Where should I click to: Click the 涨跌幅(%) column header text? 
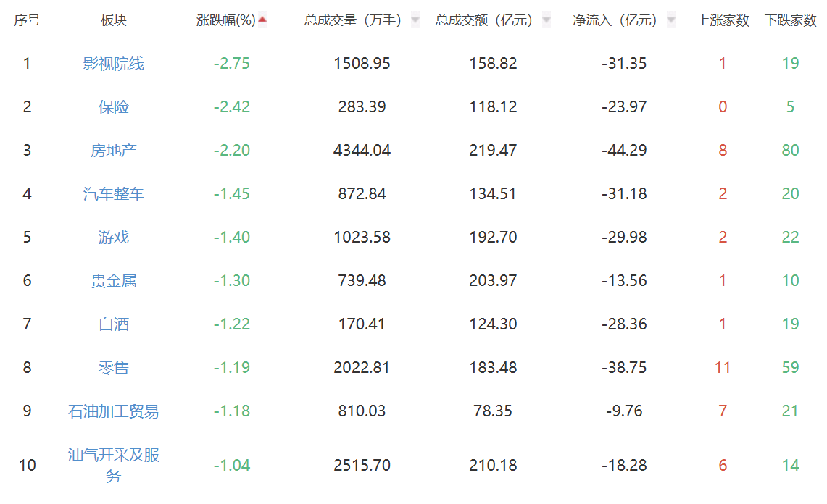pyautogui.click(x=226, y=21)
